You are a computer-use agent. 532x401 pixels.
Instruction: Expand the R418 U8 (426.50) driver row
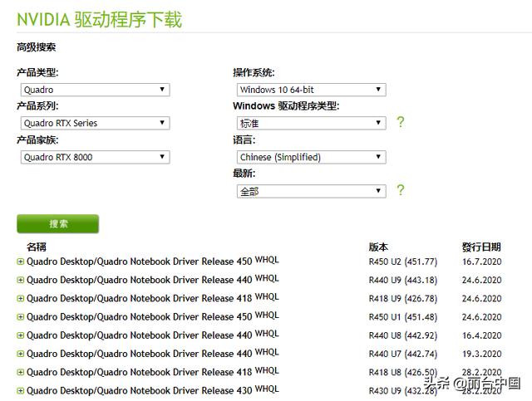(20, 372)
